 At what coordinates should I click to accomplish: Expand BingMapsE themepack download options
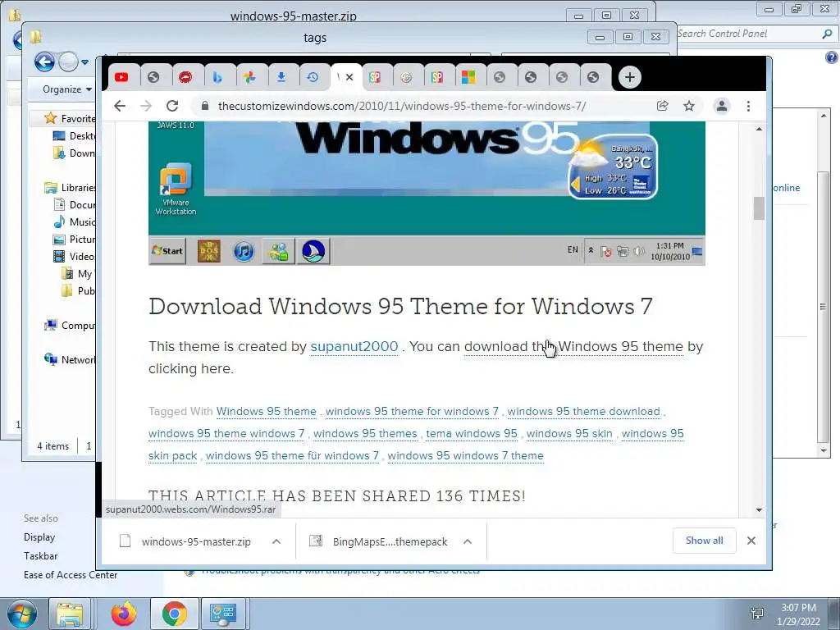468,541
